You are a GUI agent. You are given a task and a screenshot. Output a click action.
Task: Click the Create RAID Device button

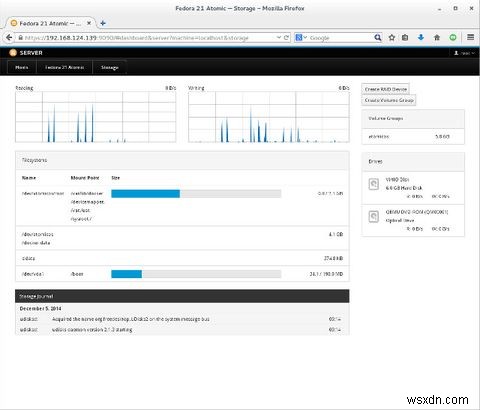[x=386, y=89]
